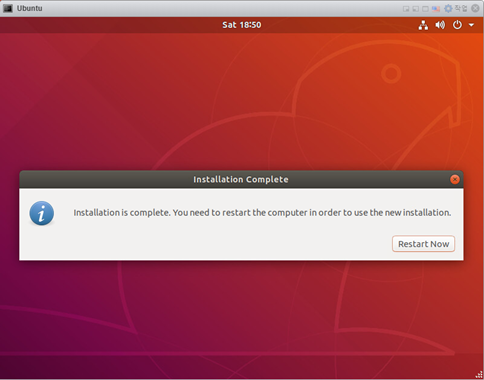Image resolution: width=484 pixels, height=380 pixels.
Task: Click the second small window-view icon in title bar
Action: click(x=415, y=9)
